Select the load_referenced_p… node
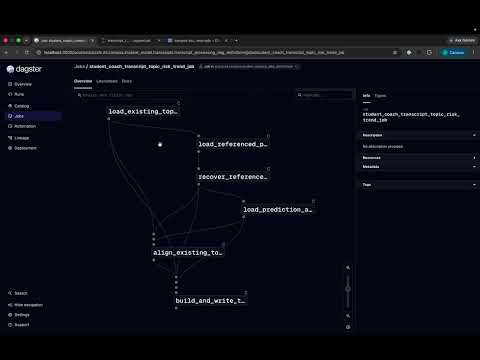The image size is (480, 360). (x=233, y=144)
